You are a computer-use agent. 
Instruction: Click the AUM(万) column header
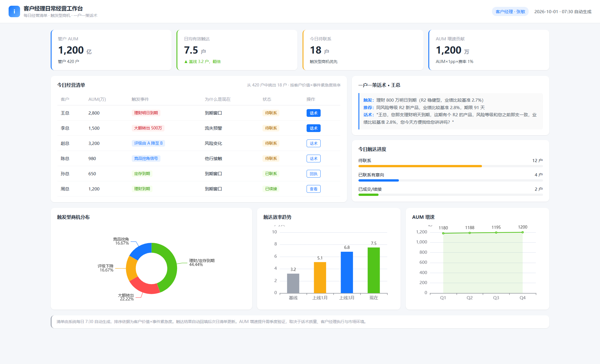click(97, 99)
